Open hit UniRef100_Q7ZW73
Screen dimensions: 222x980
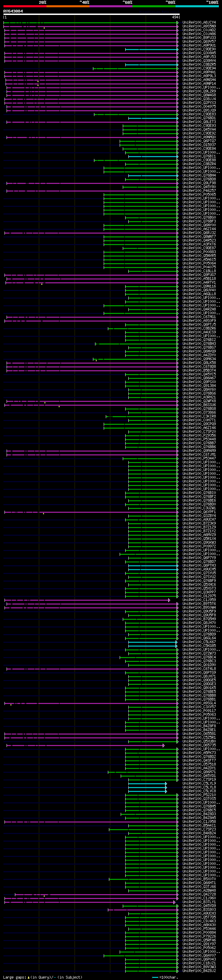pos(199,654)
